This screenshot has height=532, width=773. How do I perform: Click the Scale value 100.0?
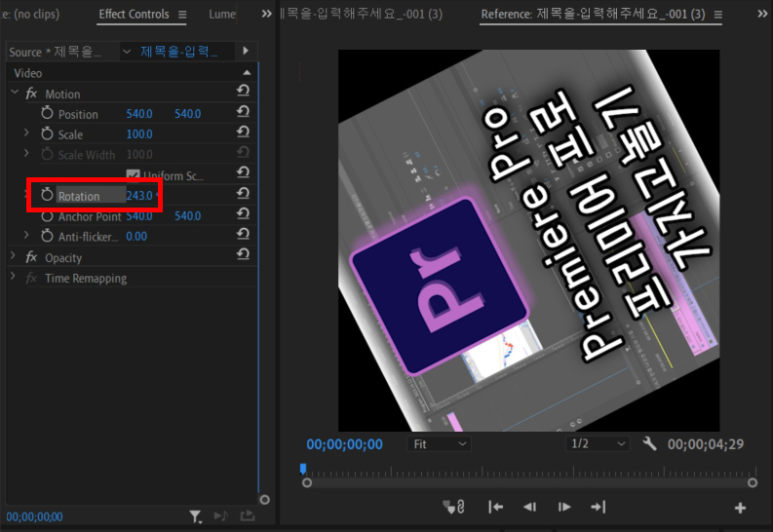coord(139,134)
